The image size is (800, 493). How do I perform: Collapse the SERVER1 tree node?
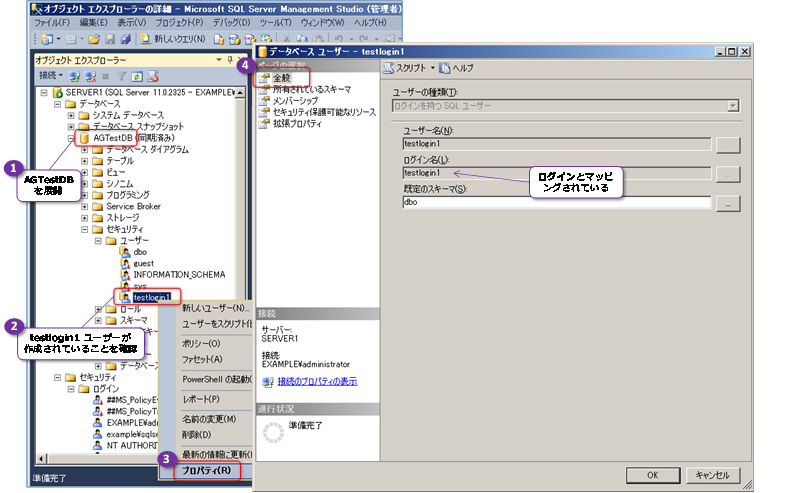pyautogui.click(x=44, y=93)
